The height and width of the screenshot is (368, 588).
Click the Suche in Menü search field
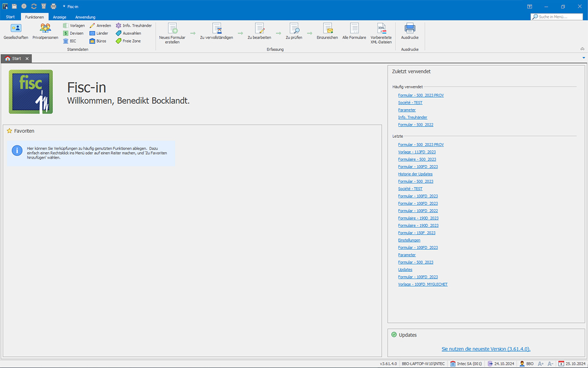(x=558, y=17)
